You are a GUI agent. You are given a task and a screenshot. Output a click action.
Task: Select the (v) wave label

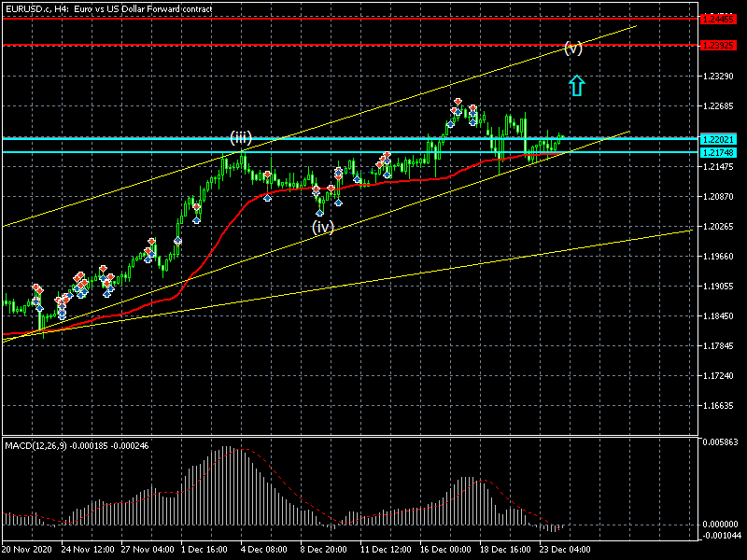click(x=573, y=48)
